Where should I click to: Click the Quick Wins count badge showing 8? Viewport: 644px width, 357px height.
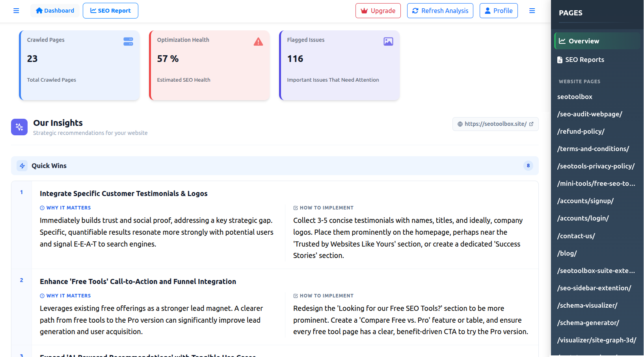pyautogui.click(x=528, y=166)
